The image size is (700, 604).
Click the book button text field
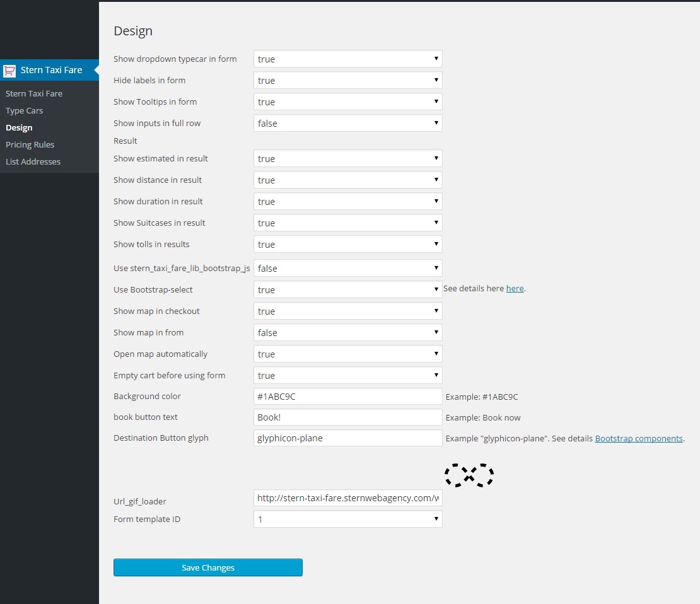pos(347,417)
